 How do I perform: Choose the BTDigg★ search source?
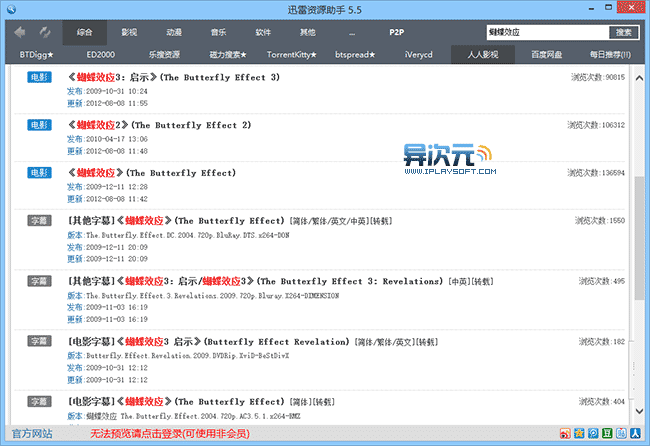coord(36,55)
